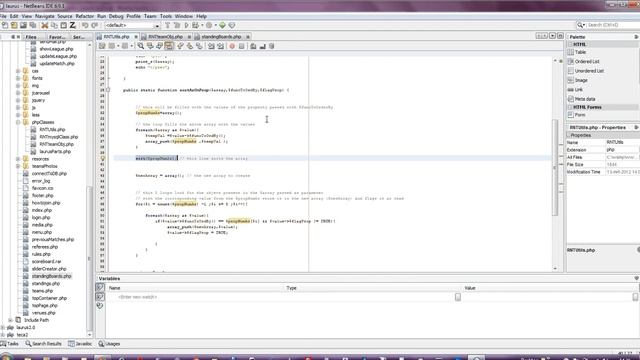Screen dimensions: 640x360
Task: Click the Clean and Build icon
Action: tap(177, 25)
